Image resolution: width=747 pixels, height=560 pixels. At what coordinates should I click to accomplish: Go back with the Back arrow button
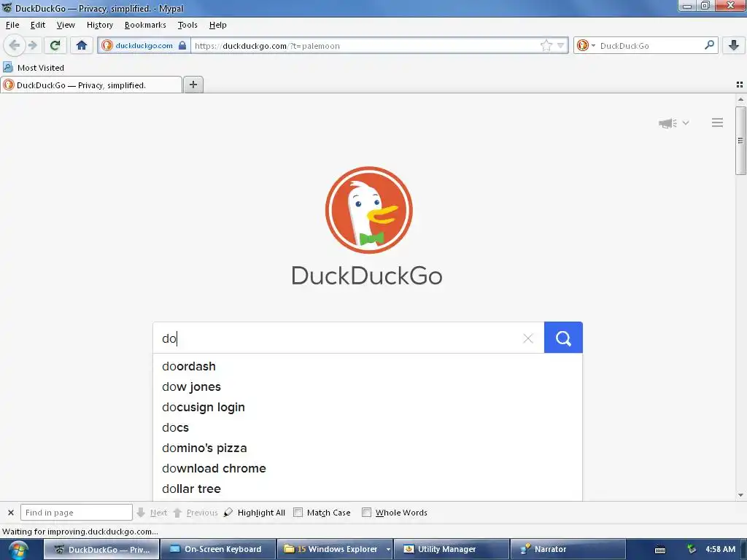click(15, 46)
